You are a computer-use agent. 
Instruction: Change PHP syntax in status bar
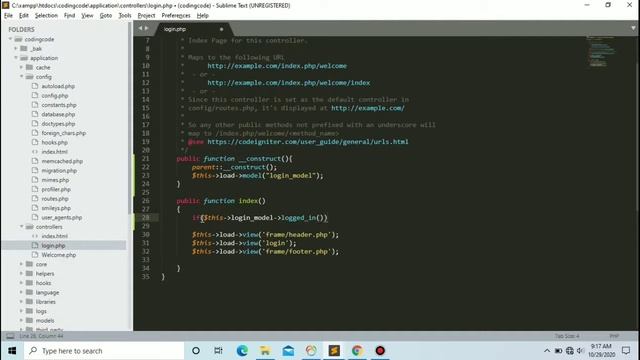point(614,336)
